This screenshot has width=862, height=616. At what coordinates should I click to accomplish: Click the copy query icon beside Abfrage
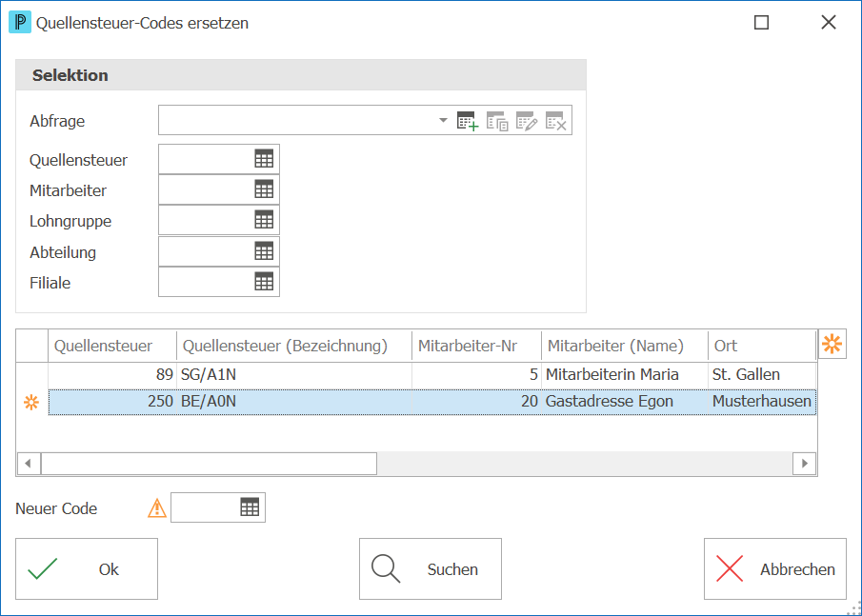(x=497, y=121)
